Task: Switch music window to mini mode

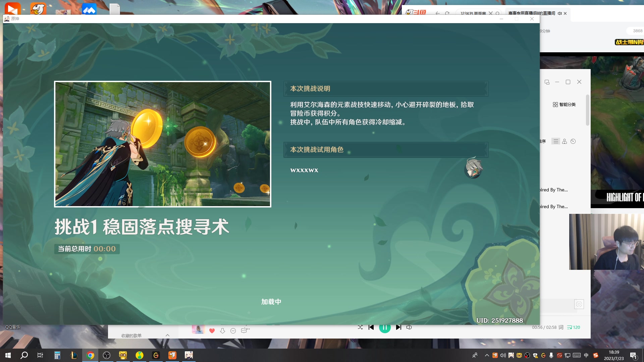Action: pyautogui.click(x=547, y=82)
